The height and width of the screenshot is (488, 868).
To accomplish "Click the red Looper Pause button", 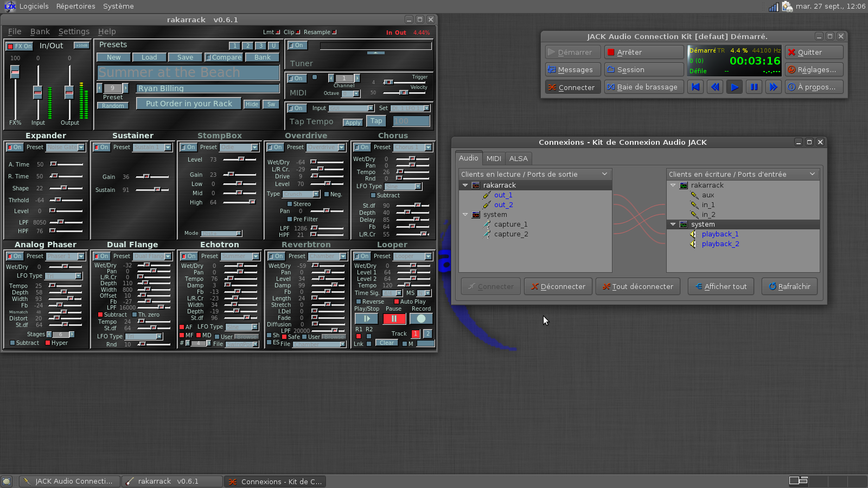I will pos(394,319).
